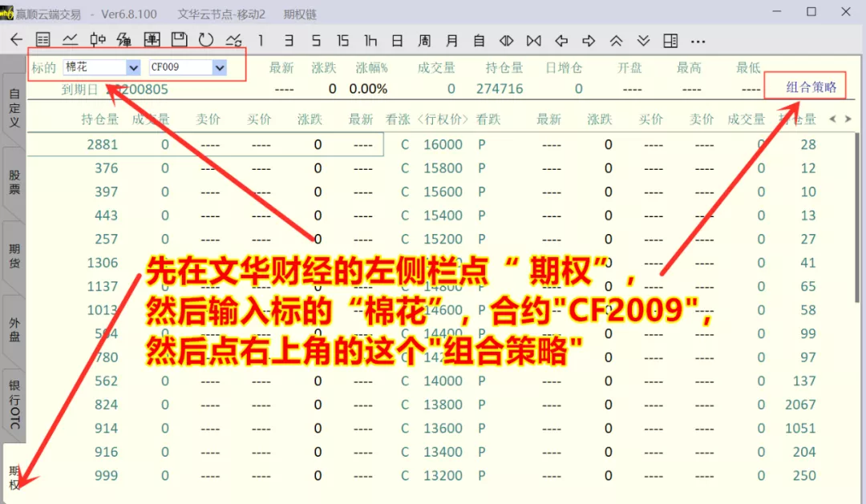Click the underlying open interest value 274716

pyautogui.click(x=500, y=89)
